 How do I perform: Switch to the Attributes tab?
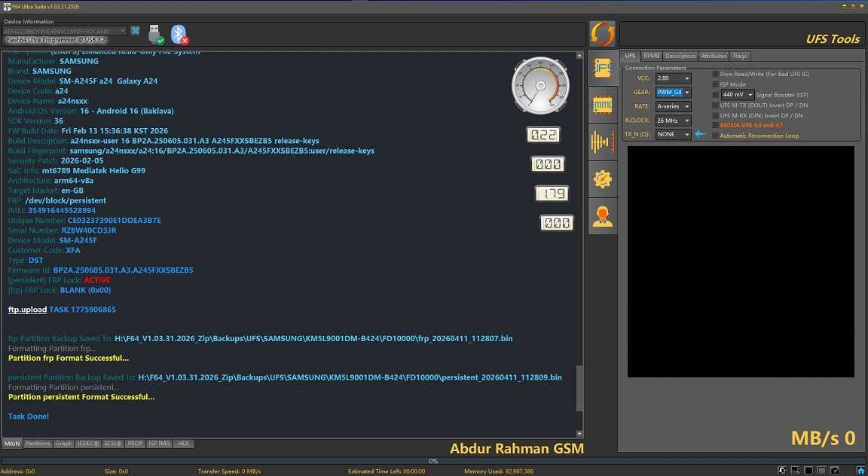click(x=714, y=56)
